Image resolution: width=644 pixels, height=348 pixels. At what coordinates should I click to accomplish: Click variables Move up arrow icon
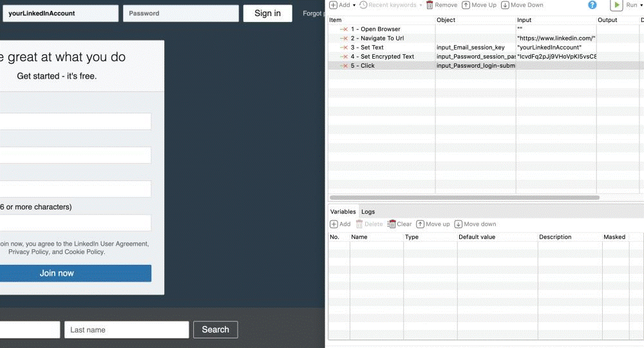tap(420, 224)
